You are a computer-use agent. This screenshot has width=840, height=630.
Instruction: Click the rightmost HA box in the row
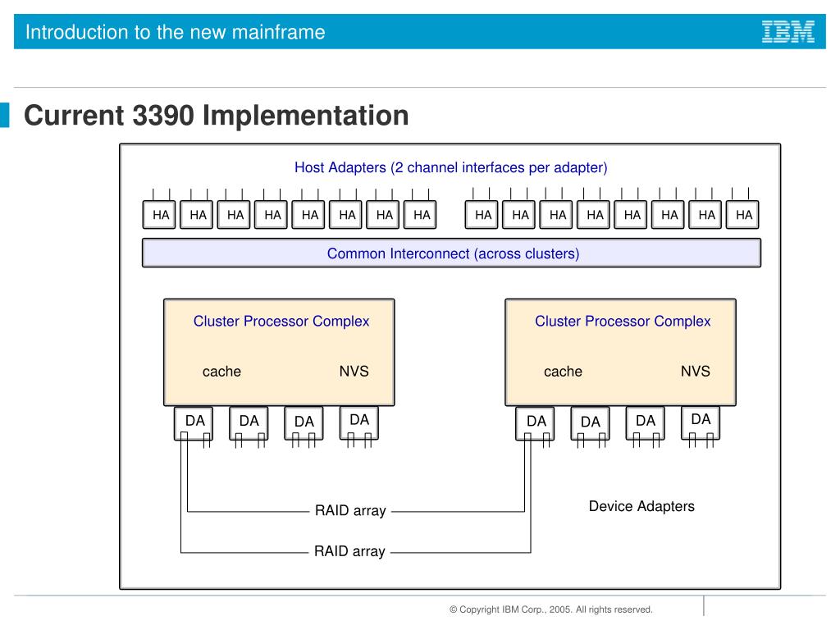(742, 214)
